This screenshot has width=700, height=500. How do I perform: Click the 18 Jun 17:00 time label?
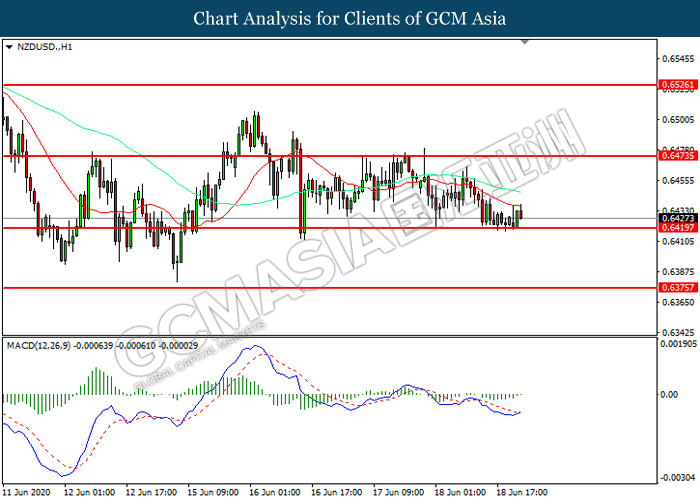(522, 492)
